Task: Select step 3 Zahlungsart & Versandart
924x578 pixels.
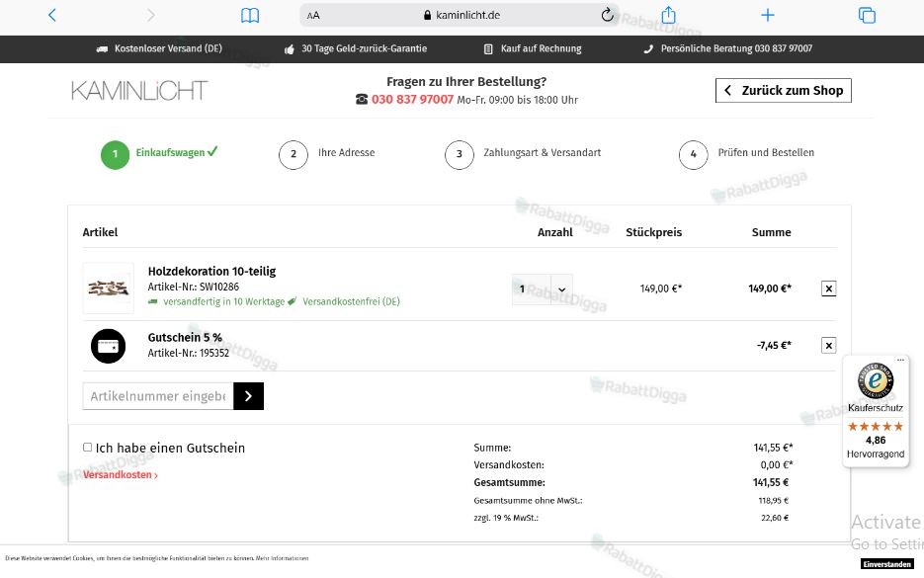Action: point(524,154)
